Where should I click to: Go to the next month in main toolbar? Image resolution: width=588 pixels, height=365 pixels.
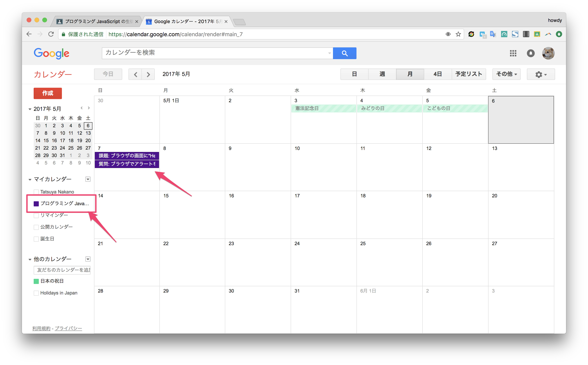pyautogui.click(x=148, y=74)
